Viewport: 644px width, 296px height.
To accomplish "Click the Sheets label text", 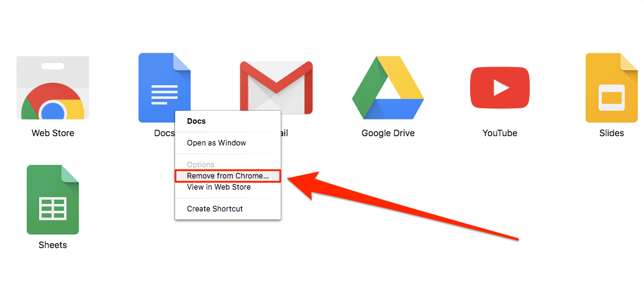I will pyautogui.click(x=53, y=245).
